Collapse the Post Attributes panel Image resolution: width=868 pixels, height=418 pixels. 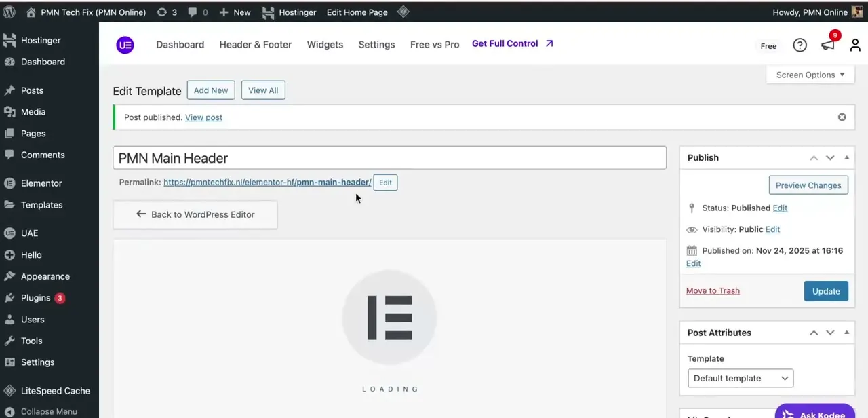pyautogui.click(x=846, y=332)
